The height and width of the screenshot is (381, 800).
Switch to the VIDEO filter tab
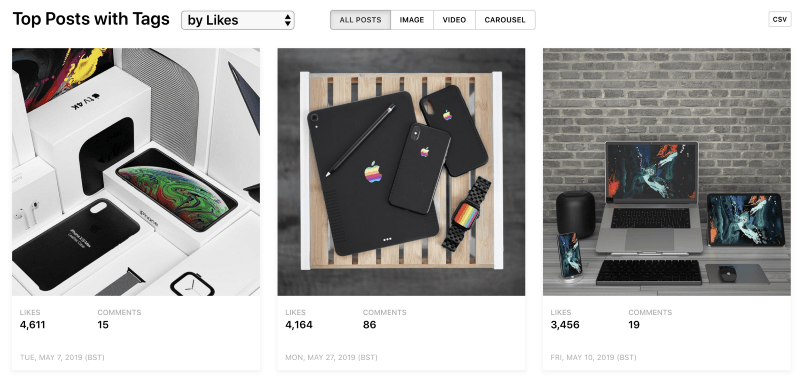pos(454,20)
